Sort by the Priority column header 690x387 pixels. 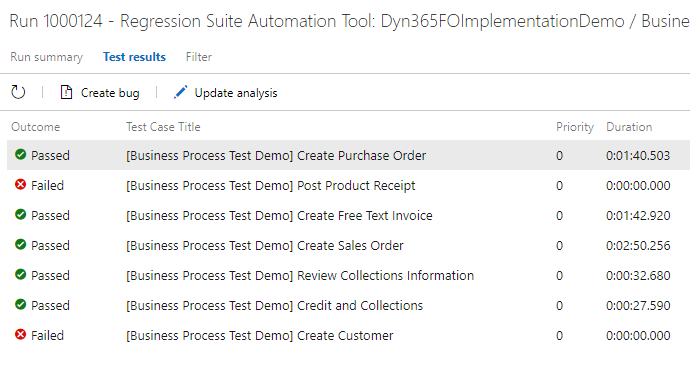point(575,127)
